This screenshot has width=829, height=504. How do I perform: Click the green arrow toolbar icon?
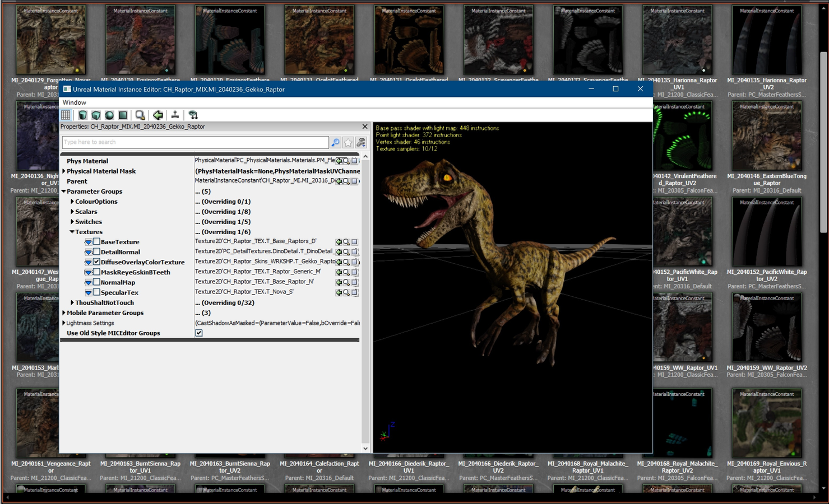click(158, 115)
